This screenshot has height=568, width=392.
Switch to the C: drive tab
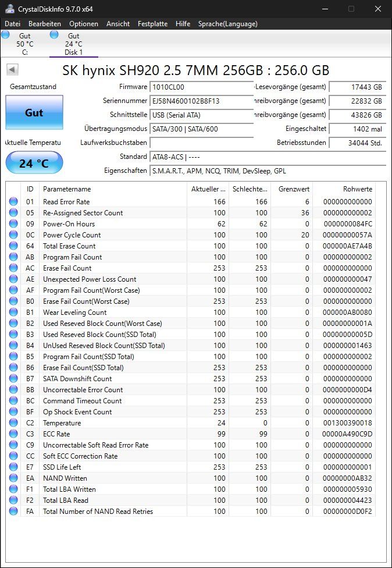coord(24,44)
